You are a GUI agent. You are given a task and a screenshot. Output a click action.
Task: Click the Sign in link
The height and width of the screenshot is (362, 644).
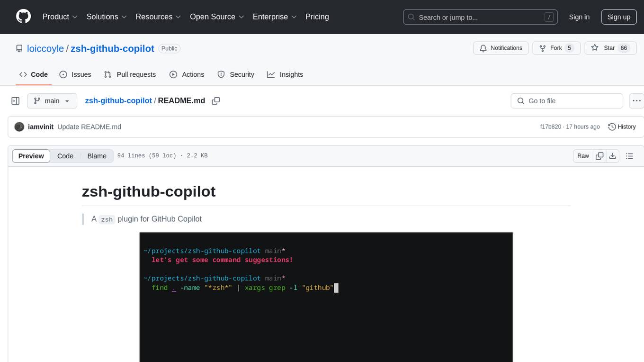579,17
